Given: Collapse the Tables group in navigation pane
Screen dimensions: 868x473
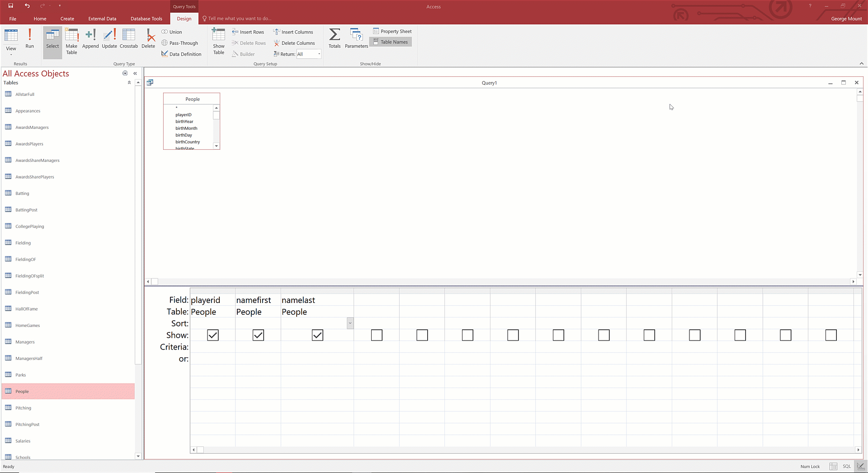Looking at the screenshot, I should 129,83.
